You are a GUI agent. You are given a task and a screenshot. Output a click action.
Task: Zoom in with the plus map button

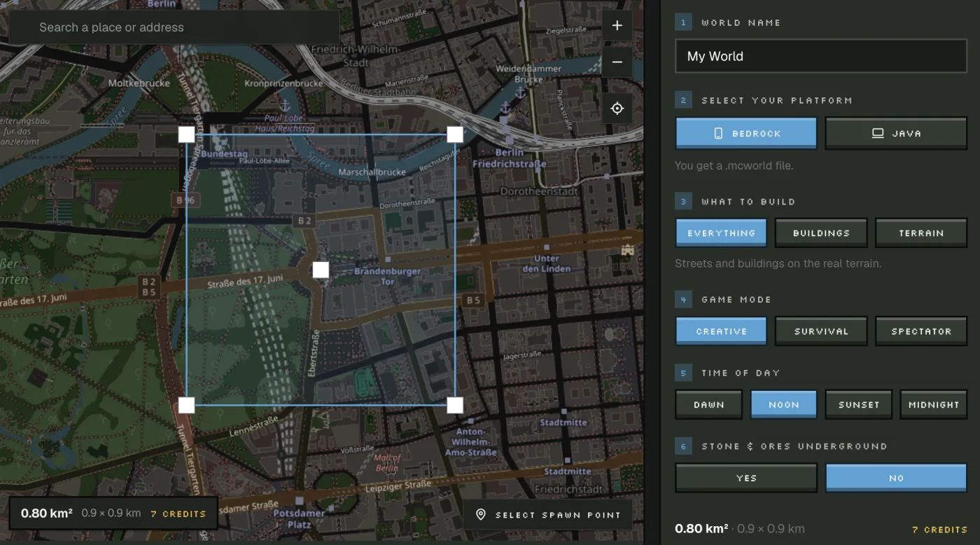click(617, 25)
